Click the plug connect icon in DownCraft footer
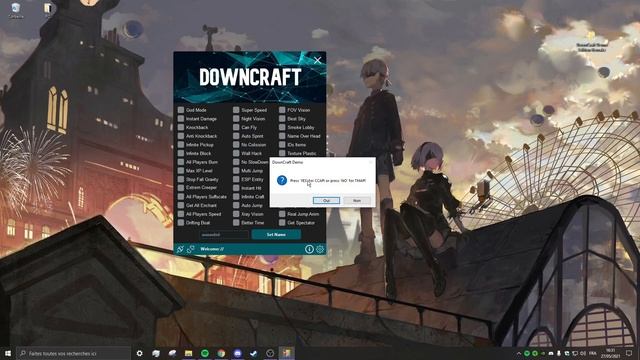Image resolution: width=640 pixels, height=360 pixels. (180, 249)
